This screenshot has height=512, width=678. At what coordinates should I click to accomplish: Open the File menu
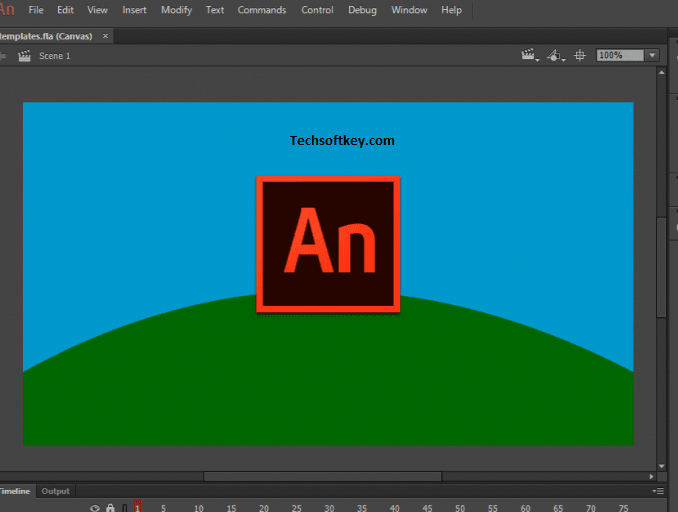[36, 10]
